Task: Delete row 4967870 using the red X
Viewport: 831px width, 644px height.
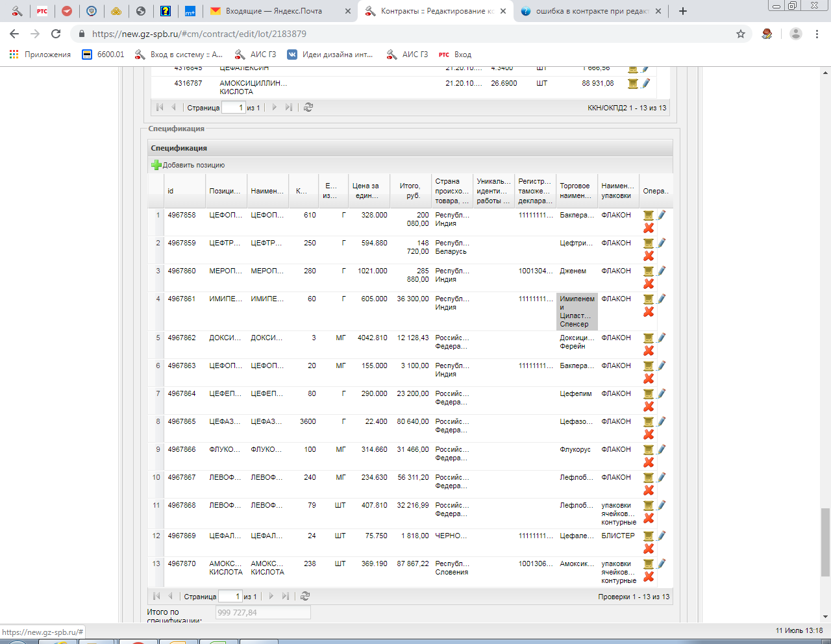Action: click(x=649, y=576)
